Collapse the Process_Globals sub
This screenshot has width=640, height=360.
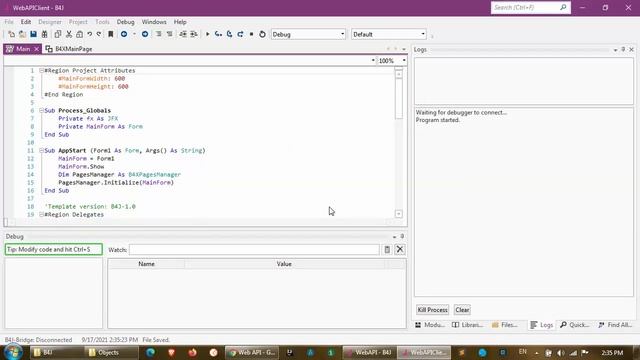[x=41, y=111]
